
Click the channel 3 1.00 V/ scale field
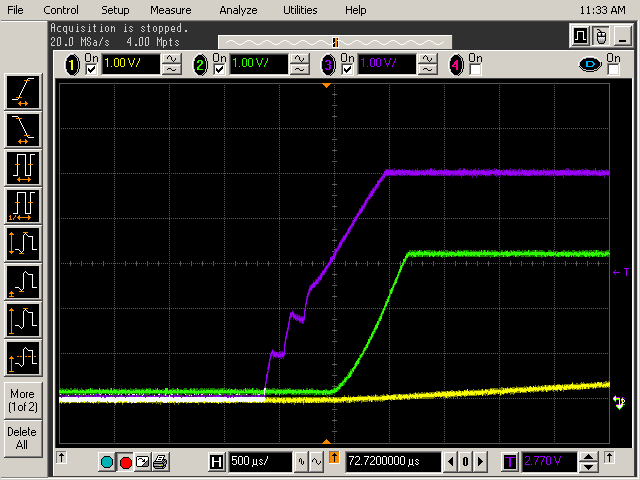tap(387, 64)
